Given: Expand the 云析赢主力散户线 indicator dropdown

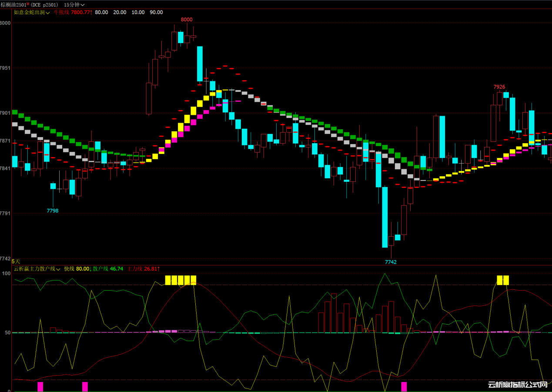Looking at the screenshot, I should coord(37,269).
